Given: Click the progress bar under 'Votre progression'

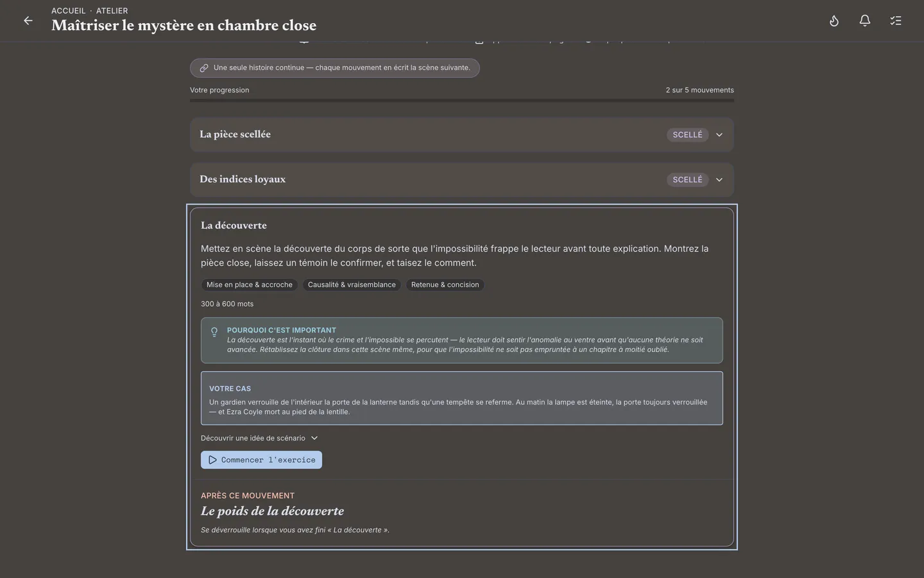Looking at the screenshot, I should tap(462, 100).
